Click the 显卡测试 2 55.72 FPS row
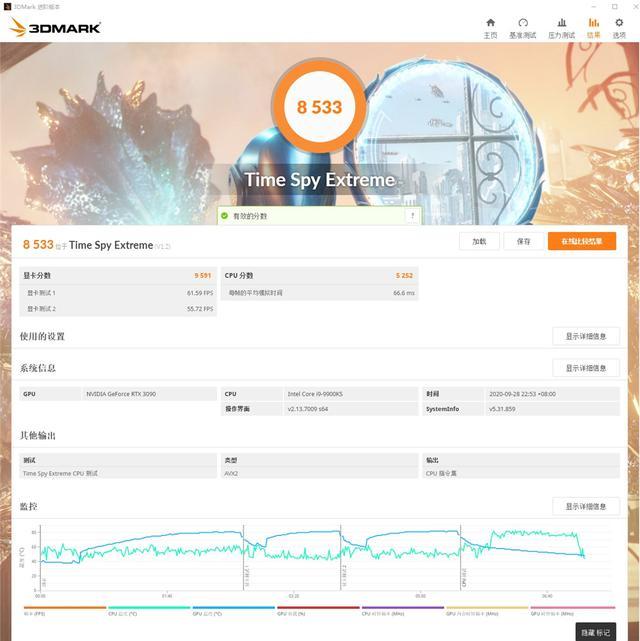Screen dimensions: 640x641 [118, 309]
